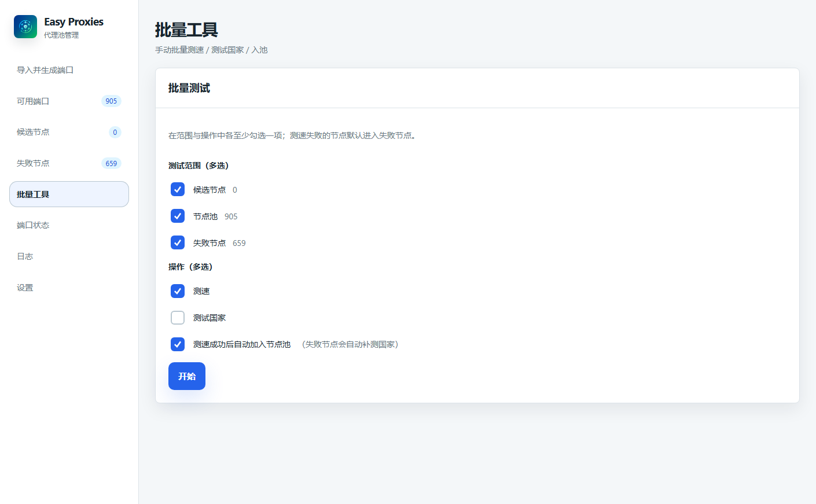
Task: Click the 节点池 count 905
Action: (231, 216)
